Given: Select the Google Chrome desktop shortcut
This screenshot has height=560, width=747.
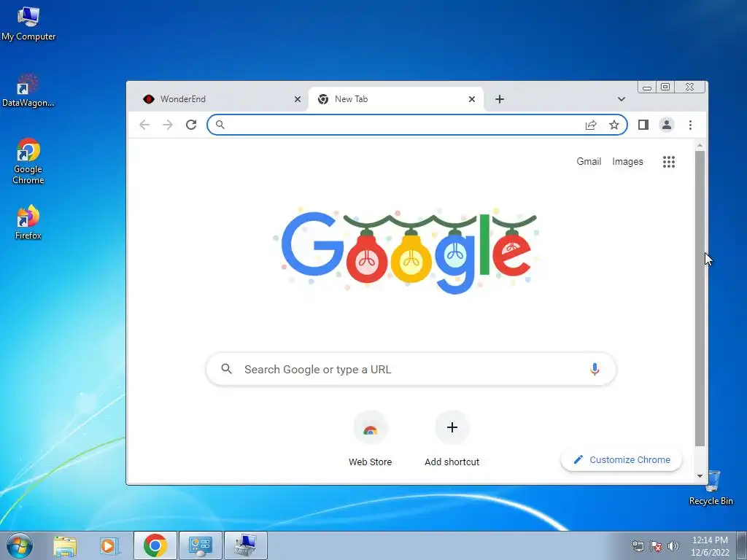Looking at the screenshot, I should pos(28,161).
